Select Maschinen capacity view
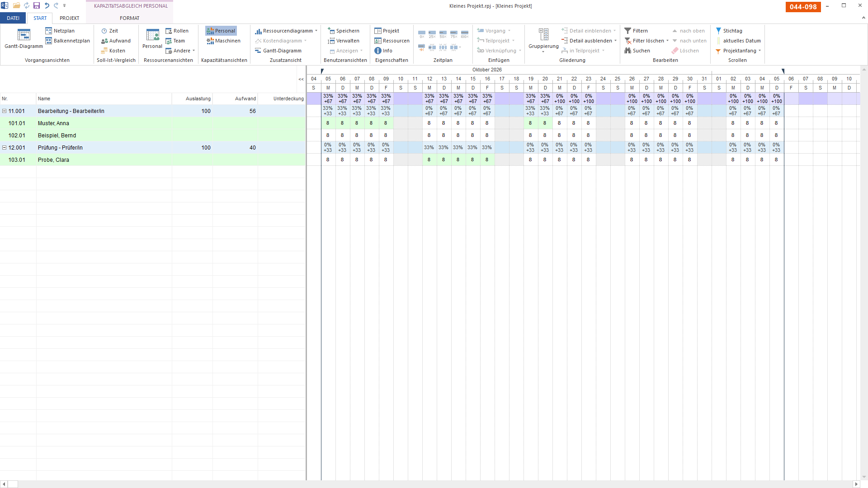868x488 pixels. [223, 41]
